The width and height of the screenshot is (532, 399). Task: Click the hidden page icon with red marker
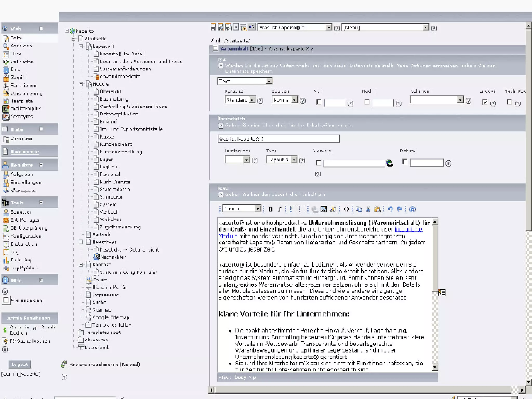tap(97, 76)
